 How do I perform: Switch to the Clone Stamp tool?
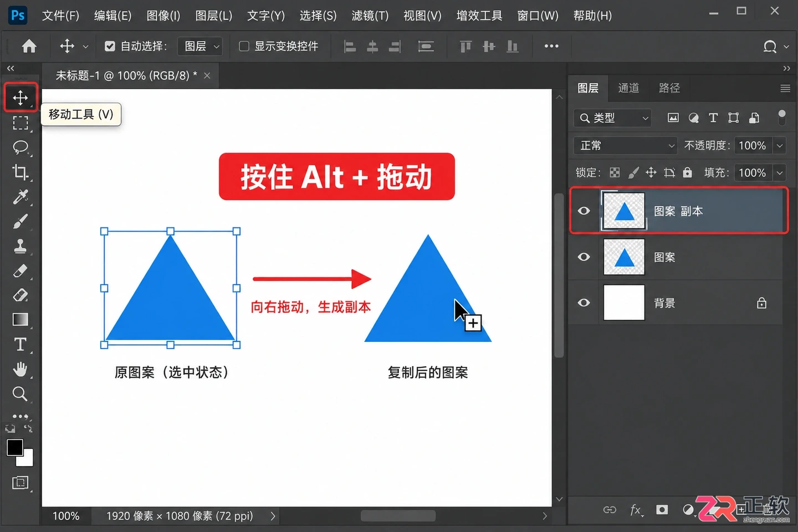(21, 246)
